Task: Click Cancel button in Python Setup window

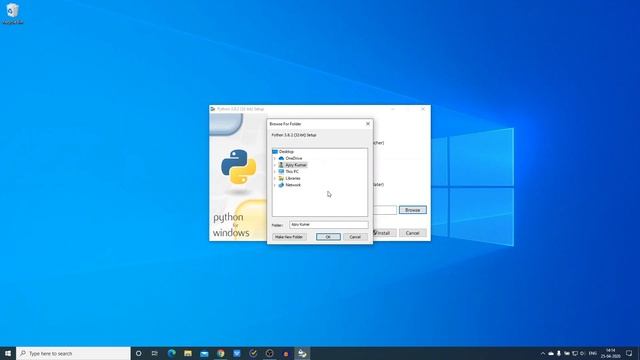Action: point(413,233)
